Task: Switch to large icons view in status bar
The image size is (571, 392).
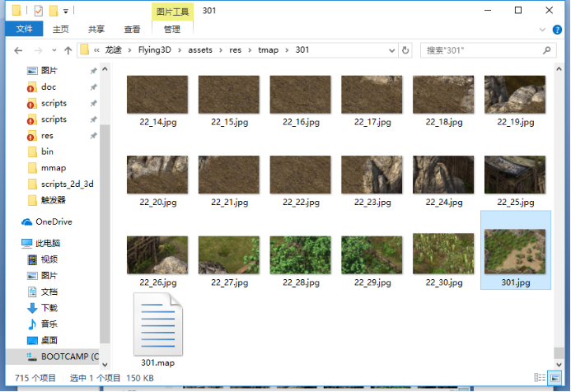Action: [x=555, y=378]
